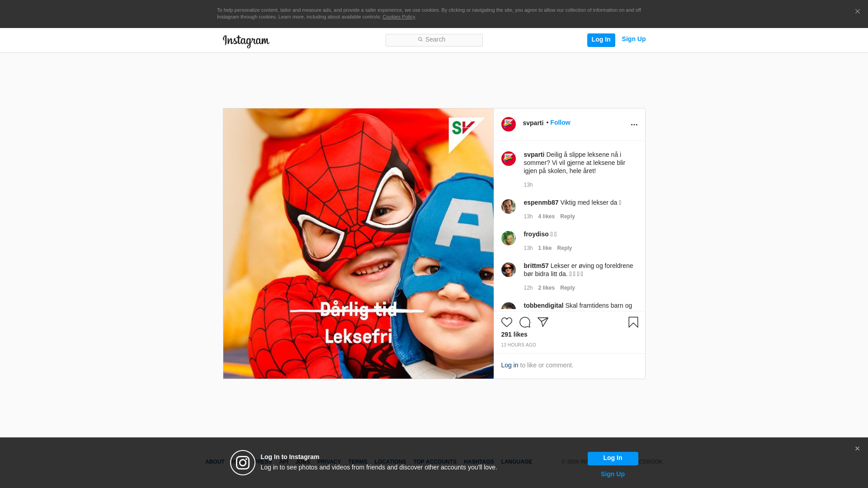Click 12h timestamp on brittm57 comment
The width and height of the screenshot is (868, 488).
(528, 288)
